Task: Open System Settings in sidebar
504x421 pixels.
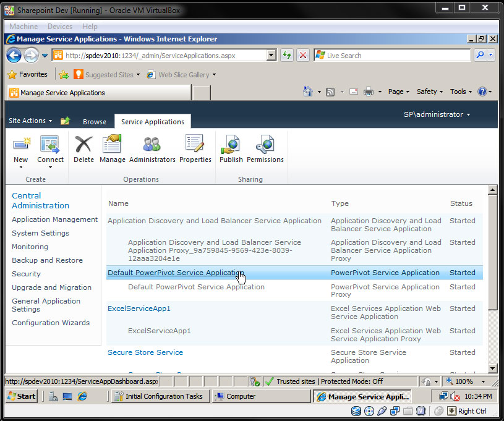Action: click(x=40, y=233)
